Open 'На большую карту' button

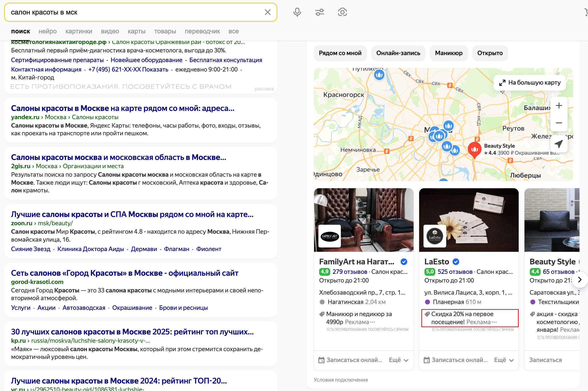pyautogui.click(x=530, y=83)
